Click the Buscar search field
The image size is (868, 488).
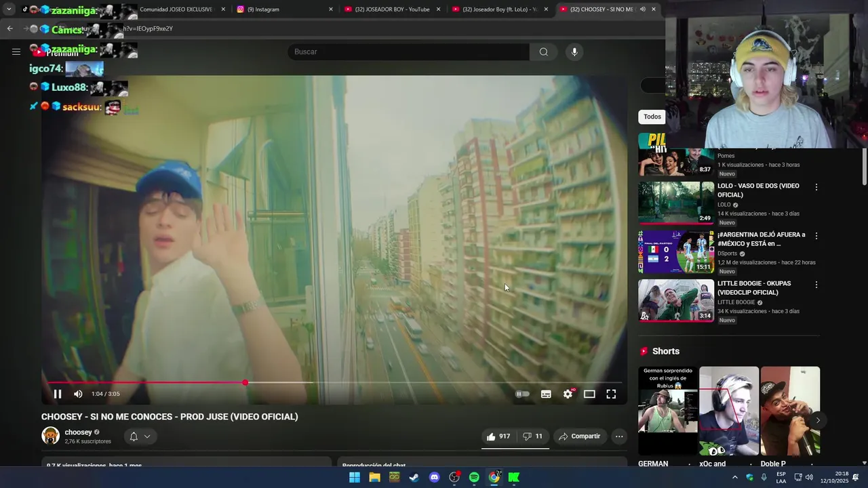(408, 52)
